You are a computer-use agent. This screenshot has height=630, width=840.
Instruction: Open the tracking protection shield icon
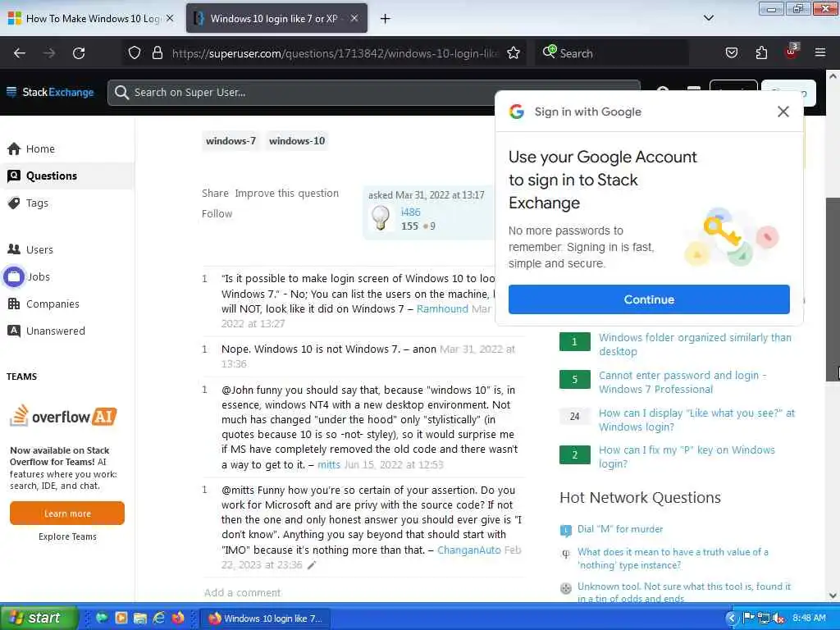[135, 52]
